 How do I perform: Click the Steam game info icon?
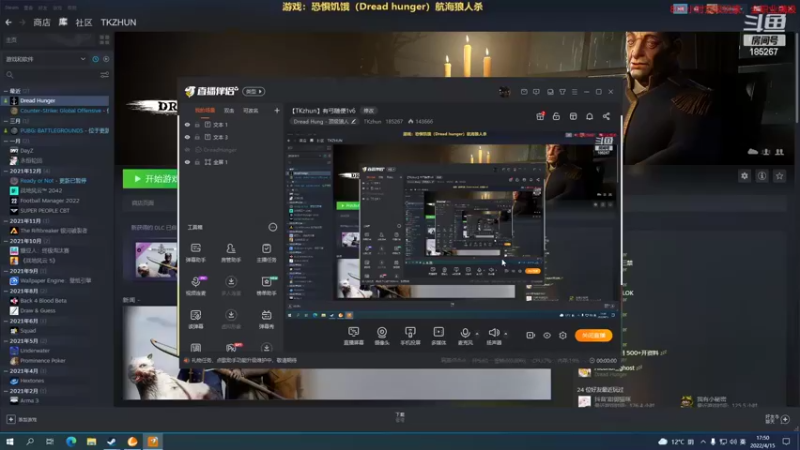pos(762,176)
